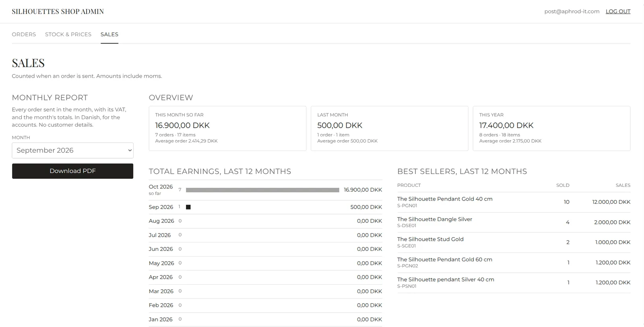Click the Sales column header in best sellers
The width and height of the screenshot is (644, 327).
(623, 185)
